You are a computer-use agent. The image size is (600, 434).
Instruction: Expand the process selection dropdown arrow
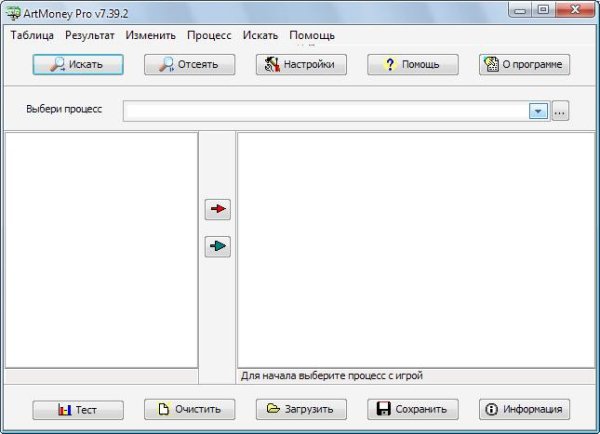[x=538, y=111]
